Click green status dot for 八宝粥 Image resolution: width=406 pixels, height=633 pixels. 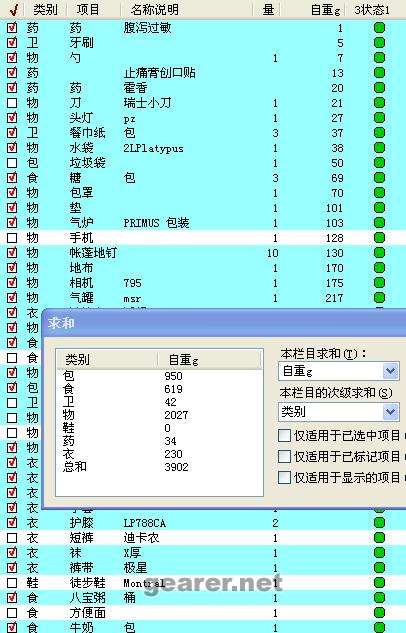379,597
